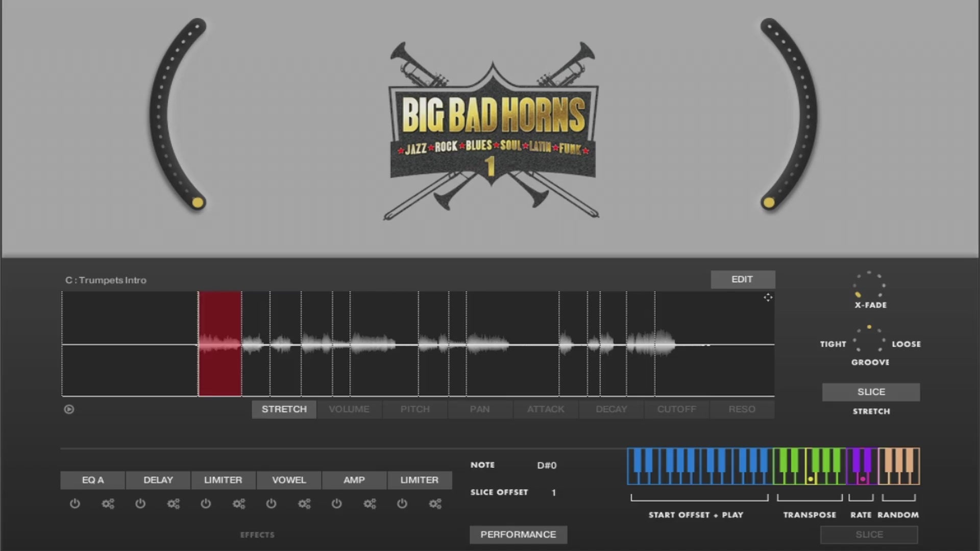Open AMP settings gear icon
This screenshot has width=980, height=551.
tap(370, 504)
